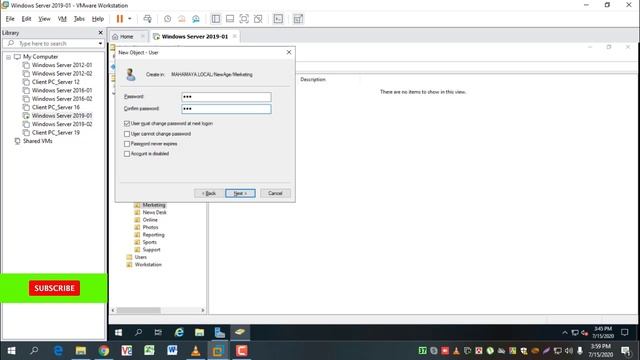The image size is (640, 360).
Task: Open the library search dropdown arrow
Action: pos(100,43)
